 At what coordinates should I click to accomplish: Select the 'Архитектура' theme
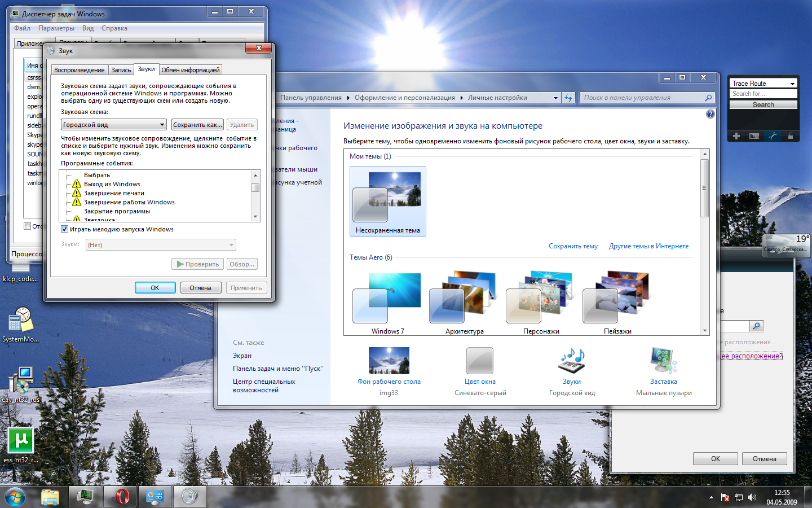[464, 303]
